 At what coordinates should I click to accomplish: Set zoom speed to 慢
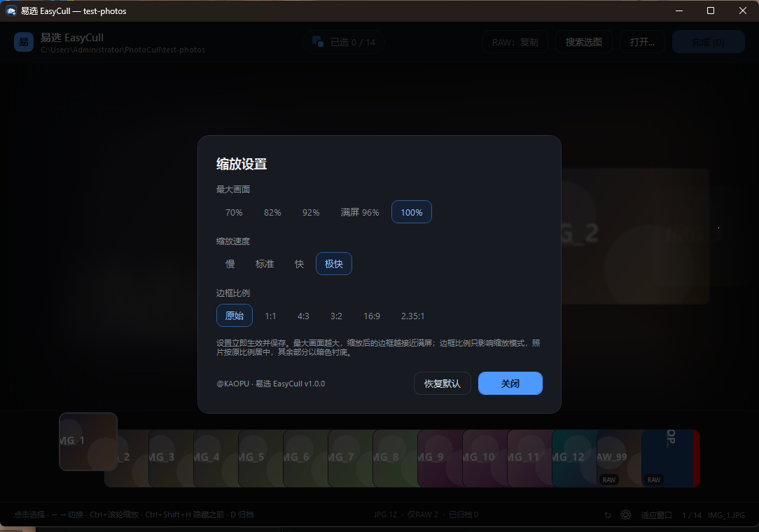point(230,264)
